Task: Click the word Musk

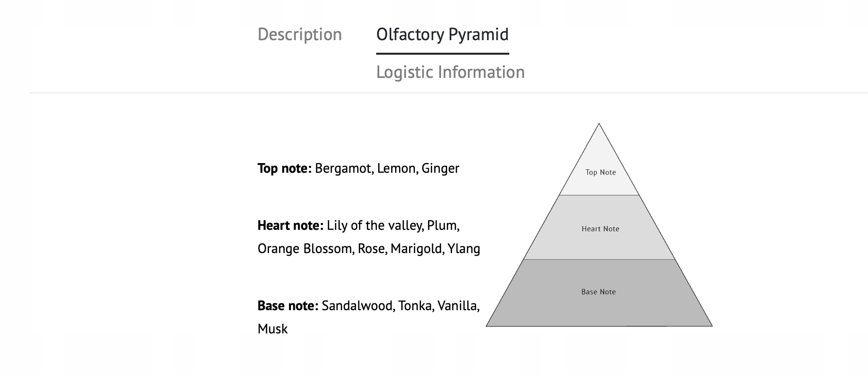Action: pos(273,329)
